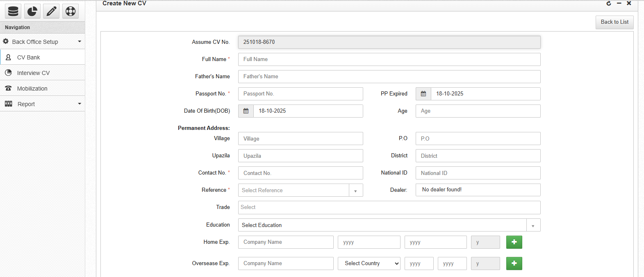Open the pie chart icon in top toolbar
644x277 pixels.
(x=32, y=11)
